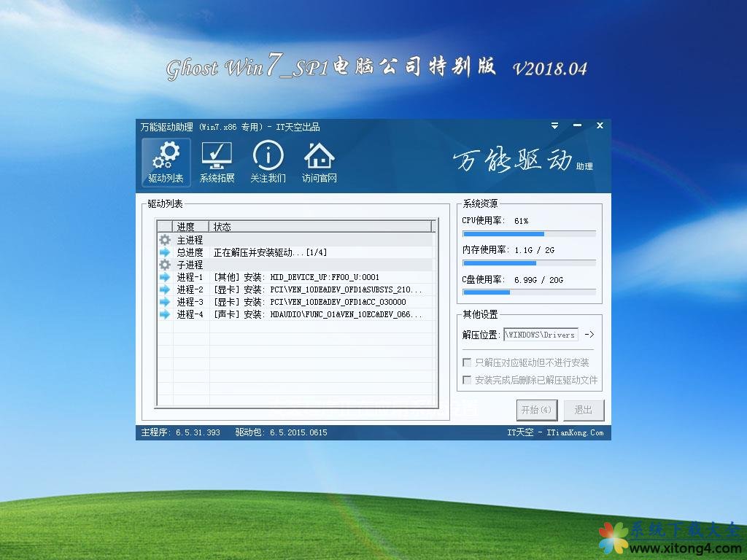Click the -> browse button next to 解压位置
Viewport: 747px width, 560px height.
589,334
